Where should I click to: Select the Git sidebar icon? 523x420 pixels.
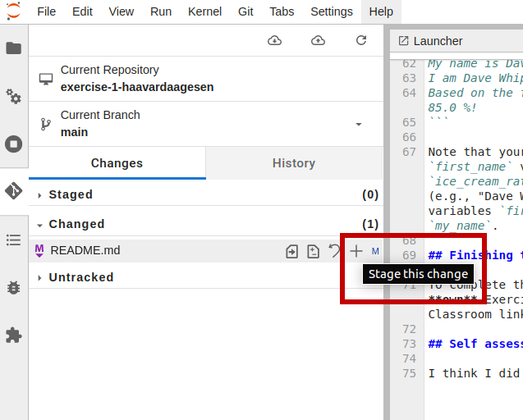[x=14, y=191]
